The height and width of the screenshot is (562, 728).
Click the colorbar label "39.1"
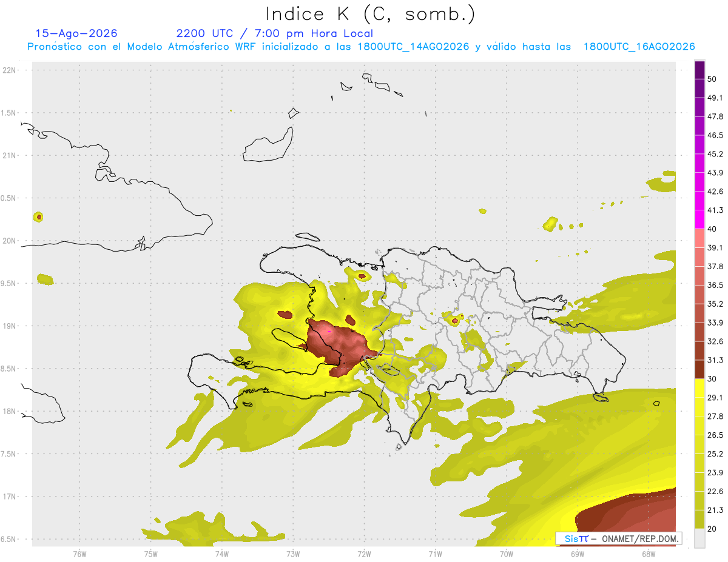pyautogui.click(x=715, y=248)
